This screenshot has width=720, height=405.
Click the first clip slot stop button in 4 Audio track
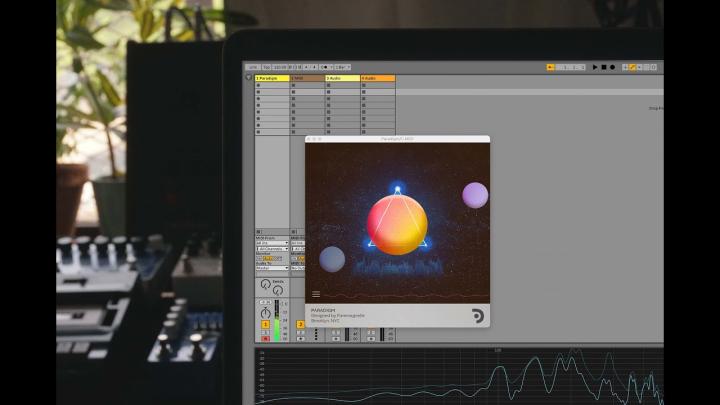click(364, 85)
